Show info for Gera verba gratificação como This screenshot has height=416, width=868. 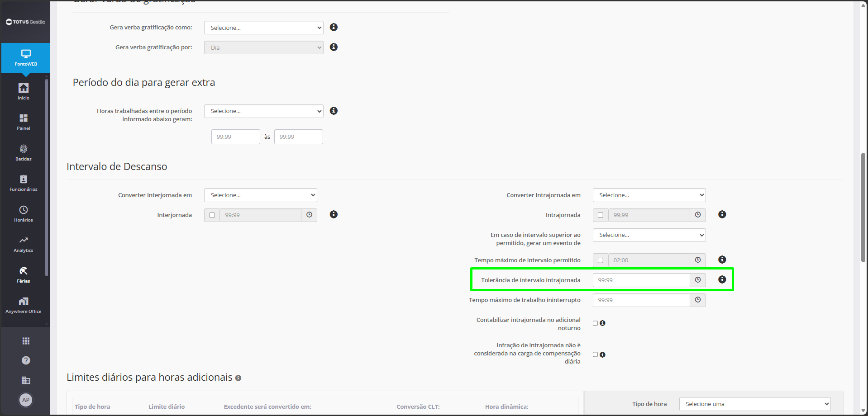pyautogui.click(x=334, y=27)
